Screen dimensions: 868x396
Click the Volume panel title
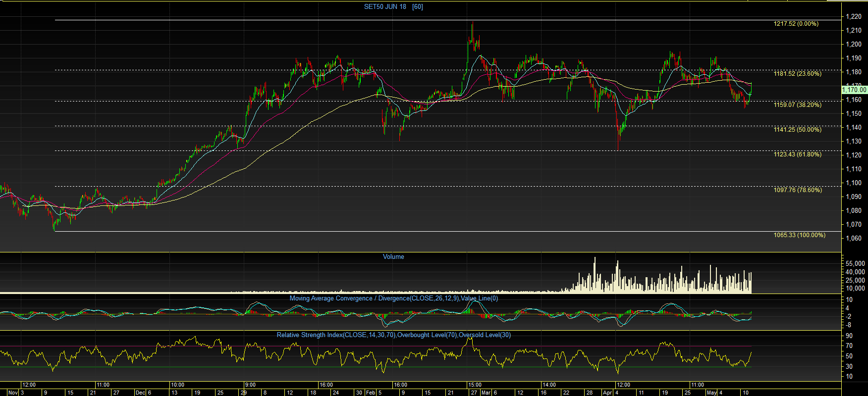(x=393, y=256)
